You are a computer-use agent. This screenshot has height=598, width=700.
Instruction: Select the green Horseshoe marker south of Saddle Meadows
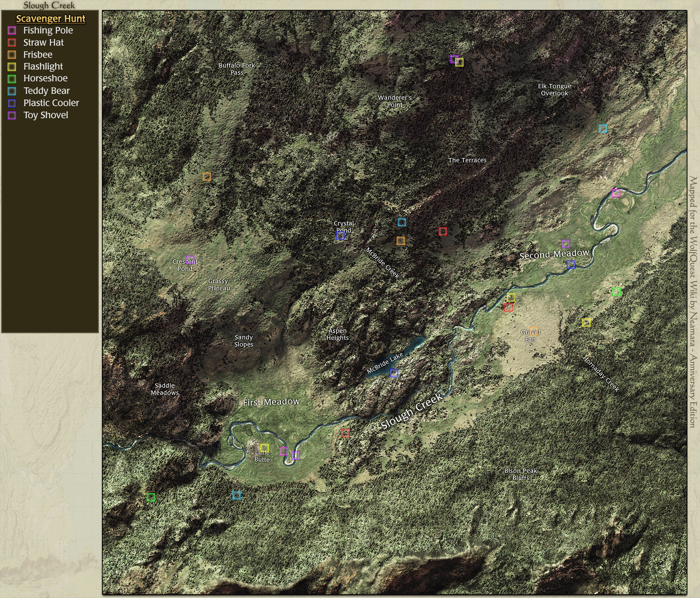coord(151,497)
